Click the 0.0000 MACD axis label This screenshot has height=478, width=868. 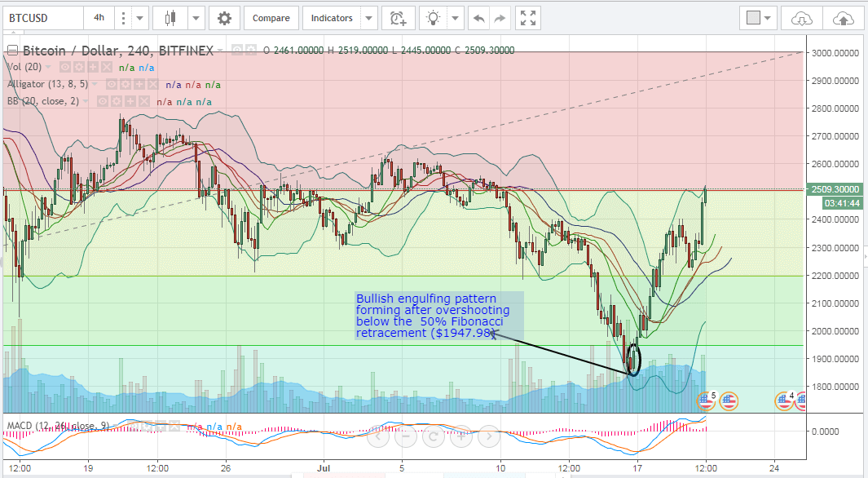click(826, 432)
